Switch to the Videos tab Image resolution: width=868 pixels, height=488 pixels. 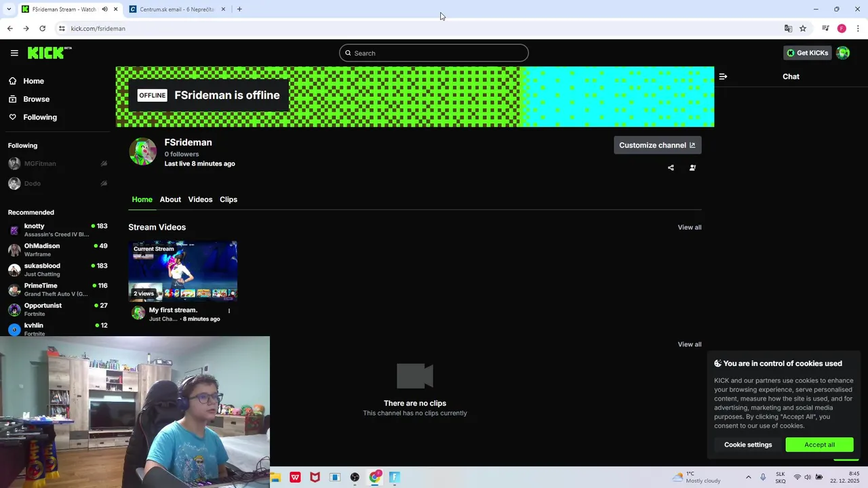click(200, 199)
